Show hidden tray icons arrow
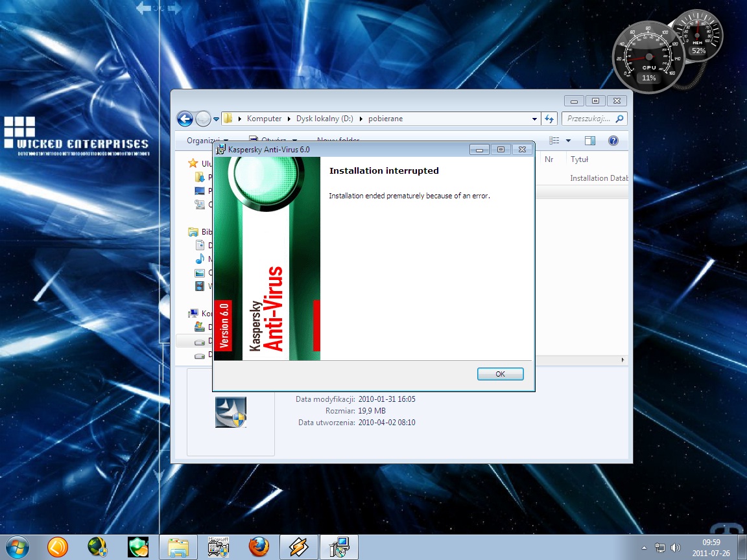The image size is (747, 560). pyautogui.click(x=644, y=548)
